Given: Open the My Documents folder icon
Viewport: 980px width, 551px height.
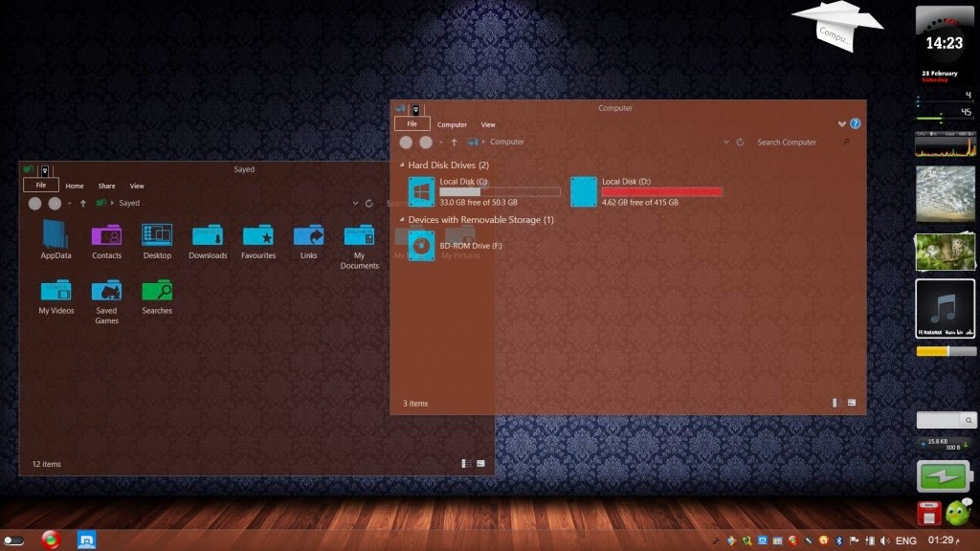Looking at the screenshot, I should (x=360, y=235).
